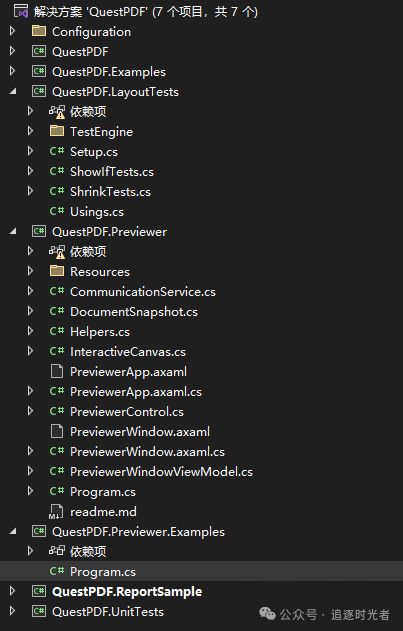Click the QuestPDF.Examples C# project icon
The height and width of the screenshot is (631, 403).
(x=39, y=72)
